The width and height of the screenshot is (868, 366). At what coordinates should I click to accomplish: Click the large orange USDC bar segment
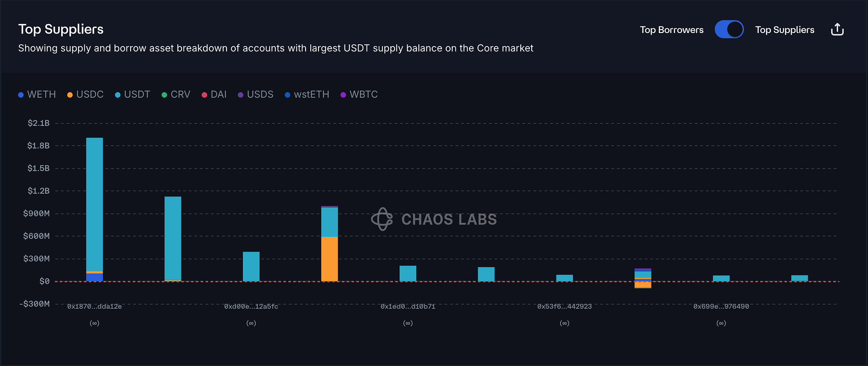[x=329, y=259]
